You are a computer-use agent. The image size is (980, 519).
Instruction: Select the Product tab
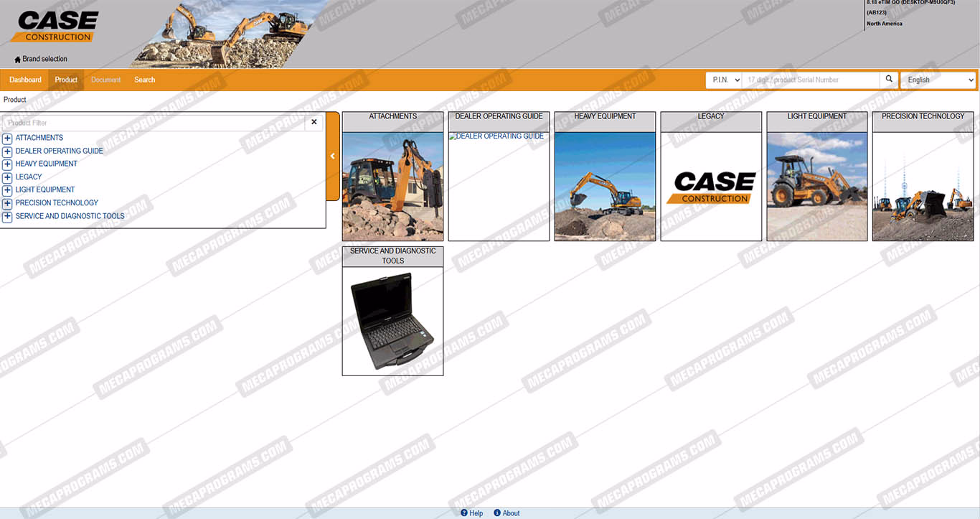coord(66,80)
